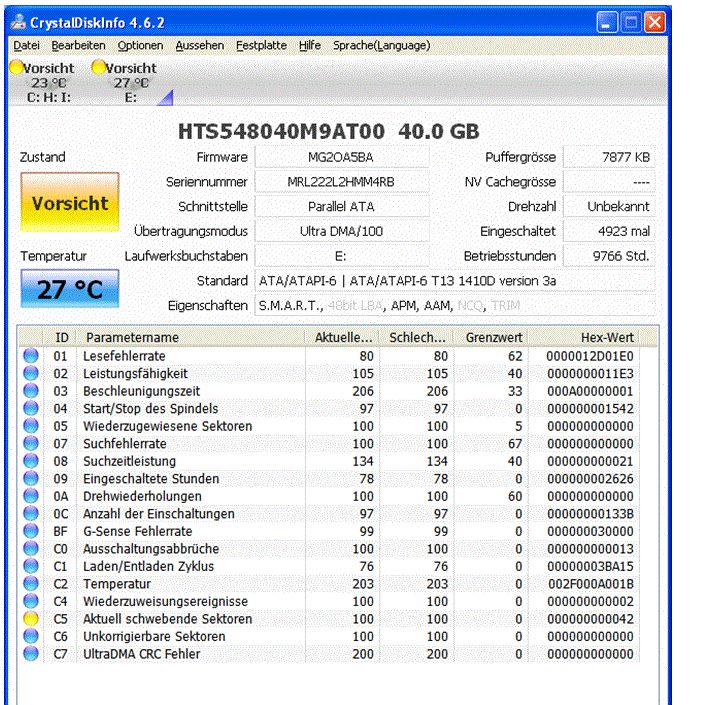Image resolution: width=701 pixels, height=705 pixels.
Task: Open the Datei menu
Action: [26, 45]
